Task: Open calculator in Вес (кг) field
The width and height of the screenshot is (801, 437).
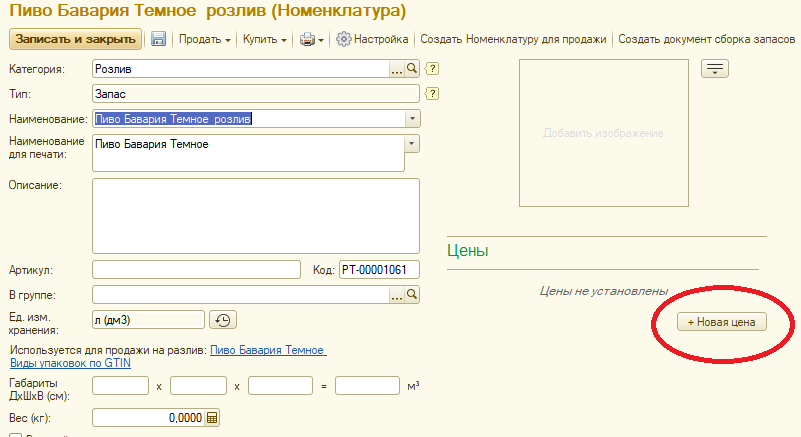Action: 212,418
